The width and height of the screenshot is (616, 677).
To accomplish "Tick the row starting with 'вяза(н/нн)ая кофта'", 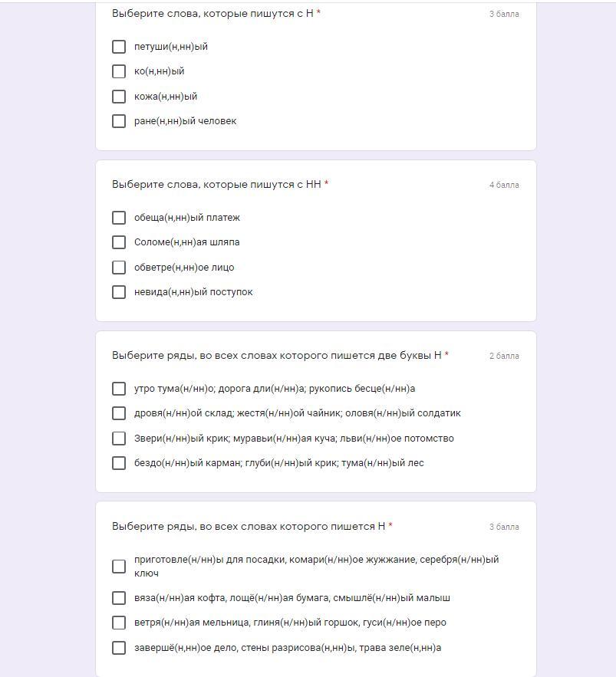I will pyautogui.click(x=119, y=598).
